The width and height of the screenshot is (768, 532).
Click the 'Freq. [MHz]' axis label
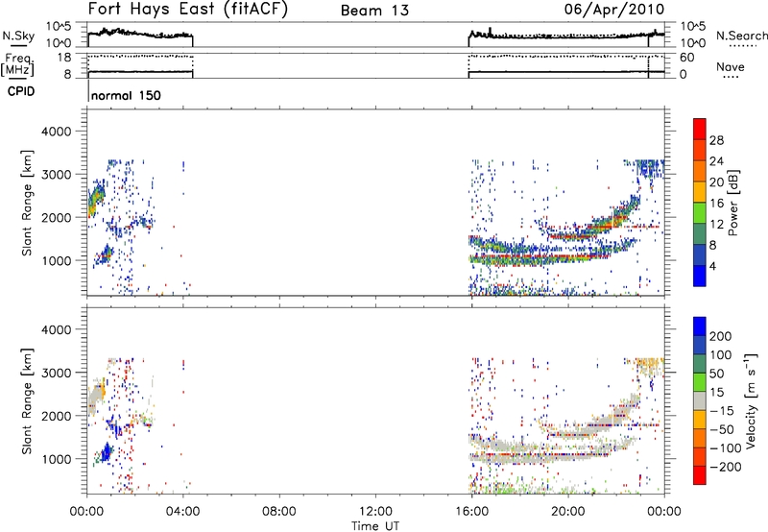click(18, 64)
